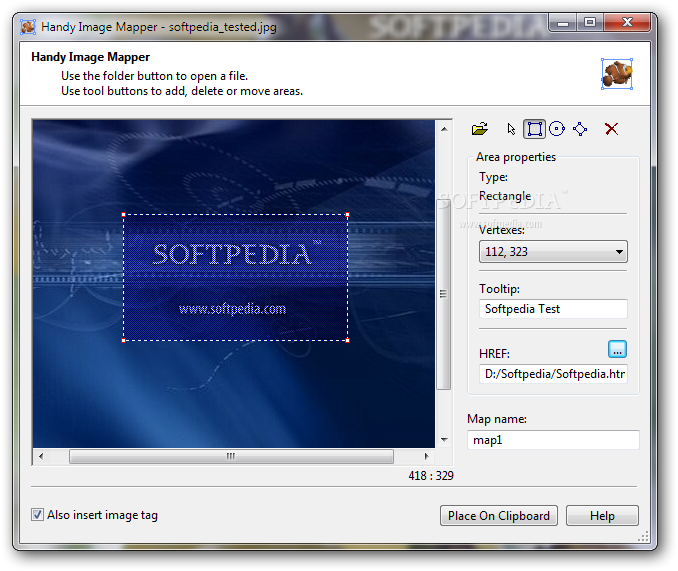Click bottom-right handle of selected rectangle
Viewport: 678px width, 571px height.
tap(348, 341)
